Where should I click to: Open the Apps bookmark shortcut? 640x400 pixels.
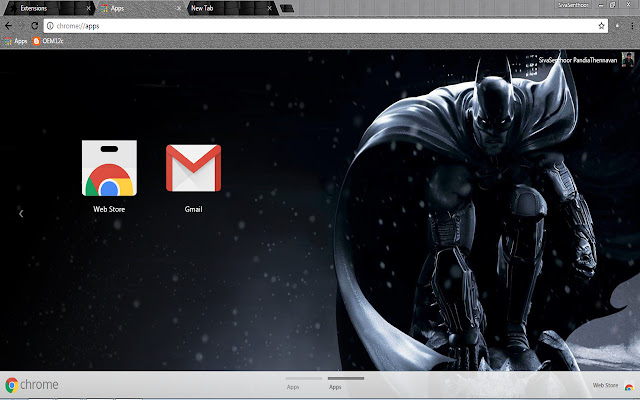[16, 41]
